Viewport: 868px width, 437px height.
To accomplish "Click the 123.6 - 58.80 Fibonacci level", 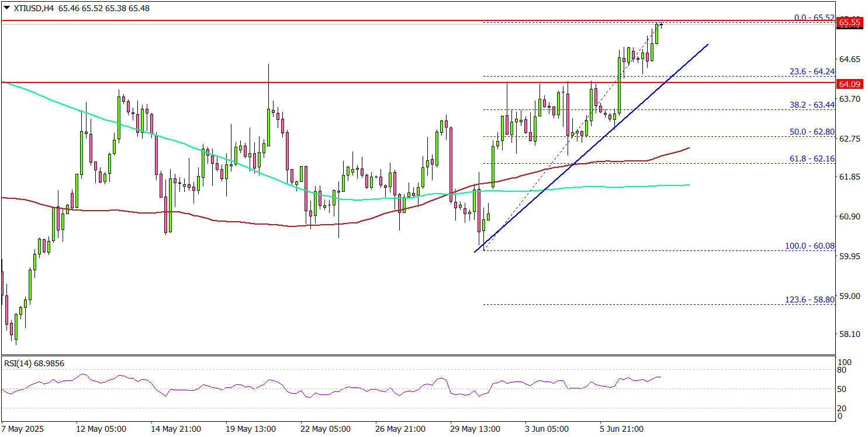I will (810, 300).
